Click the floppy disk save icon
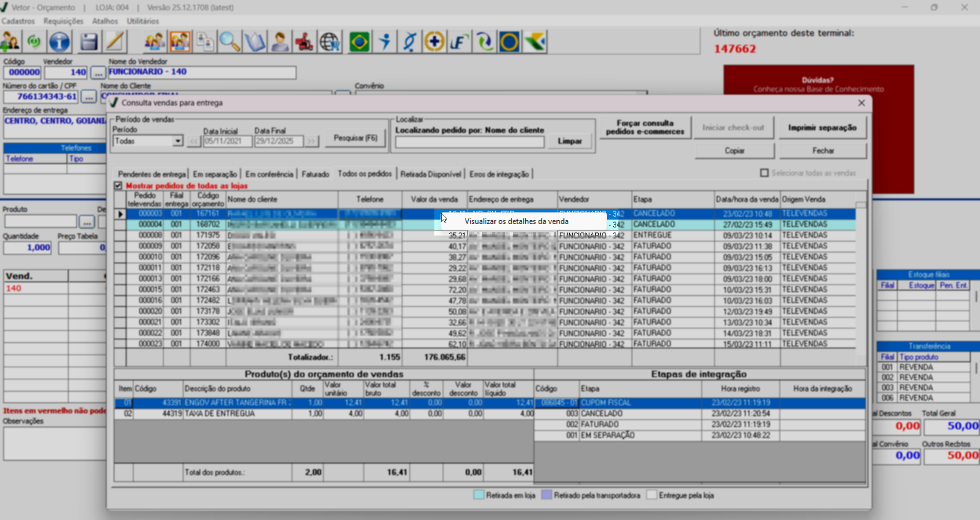The height and width of the screenshot is (520, 980). (x=89, y=42)
